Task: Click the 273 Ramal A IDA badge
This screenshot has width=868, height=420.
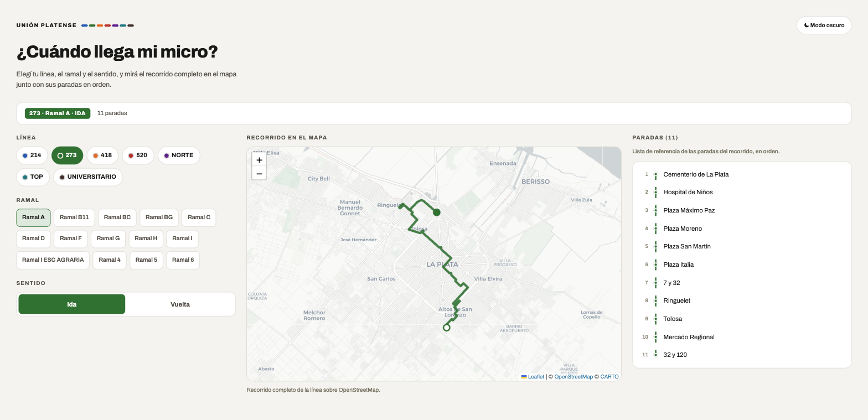Action: pos(58,113)
